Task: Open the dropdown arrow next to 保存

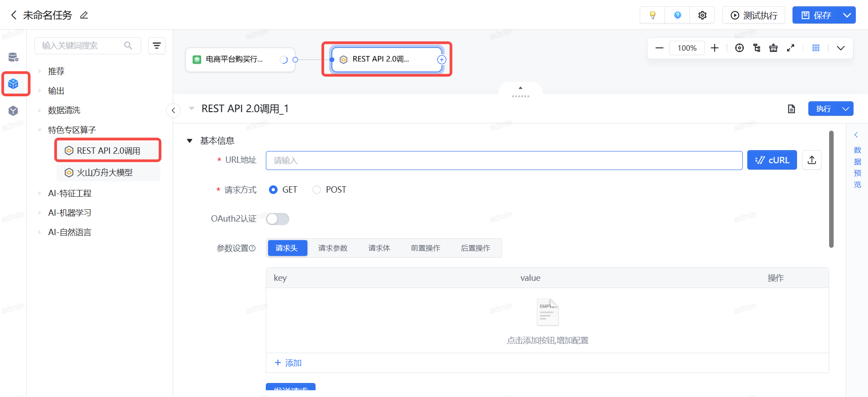Action: (847, 15)
